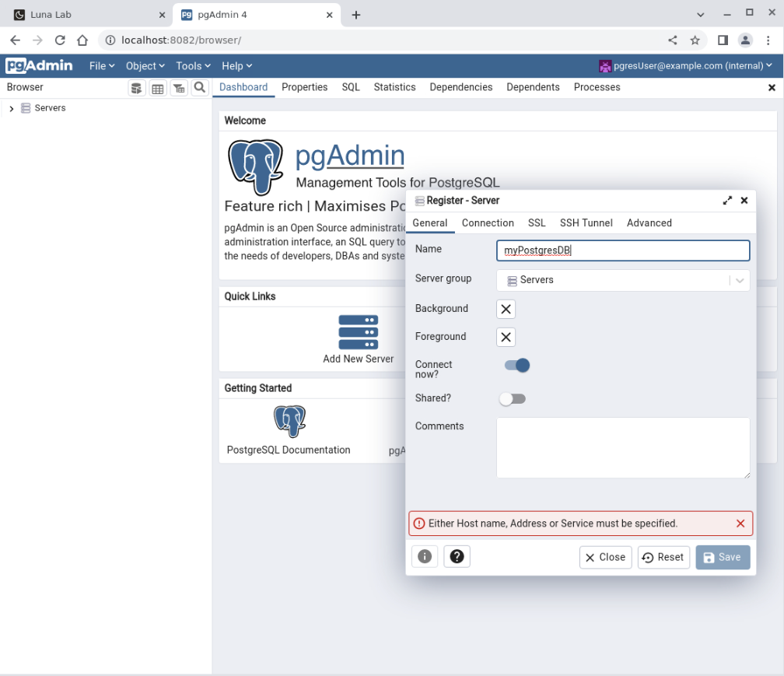This screenshot has width=784, height=676.
Task: Open the Tools menu
Action: click(193, 66)
